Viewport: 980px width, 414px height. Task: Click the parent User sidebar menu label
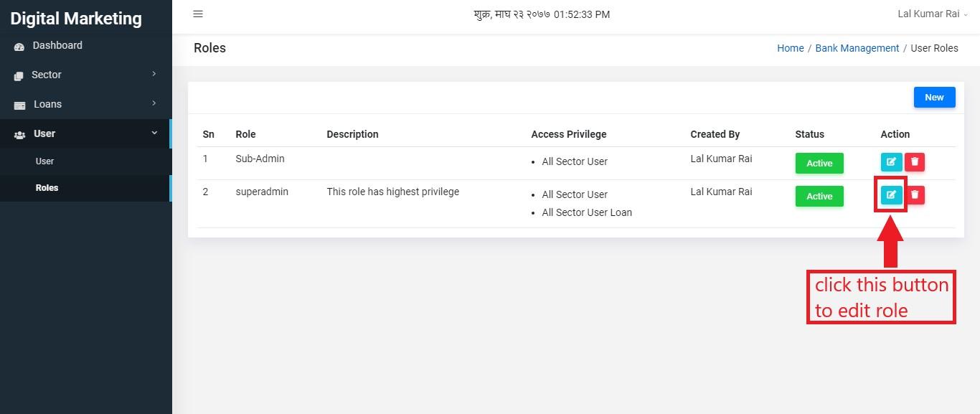tap(44, 133)
